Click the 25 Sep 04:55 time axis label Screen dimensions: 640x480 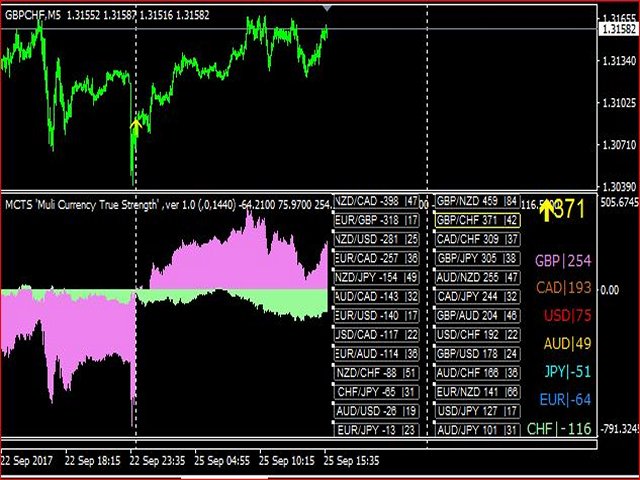(x=220, y=462)
